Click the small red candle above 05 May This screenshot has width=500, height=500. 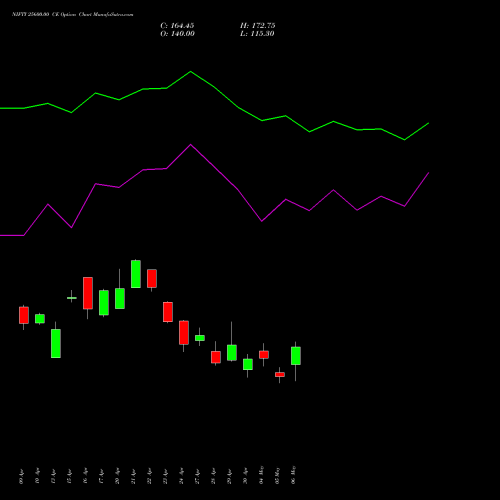280,375
